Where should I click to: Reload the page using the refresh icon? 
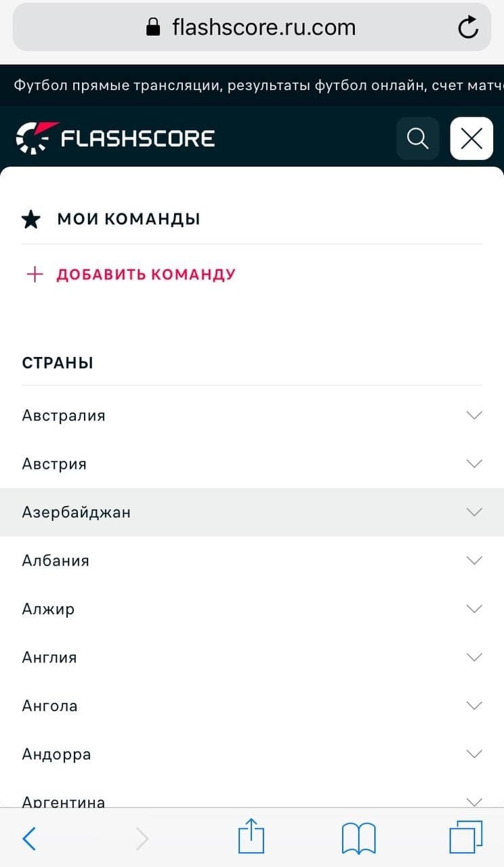[x=468, y=28]
